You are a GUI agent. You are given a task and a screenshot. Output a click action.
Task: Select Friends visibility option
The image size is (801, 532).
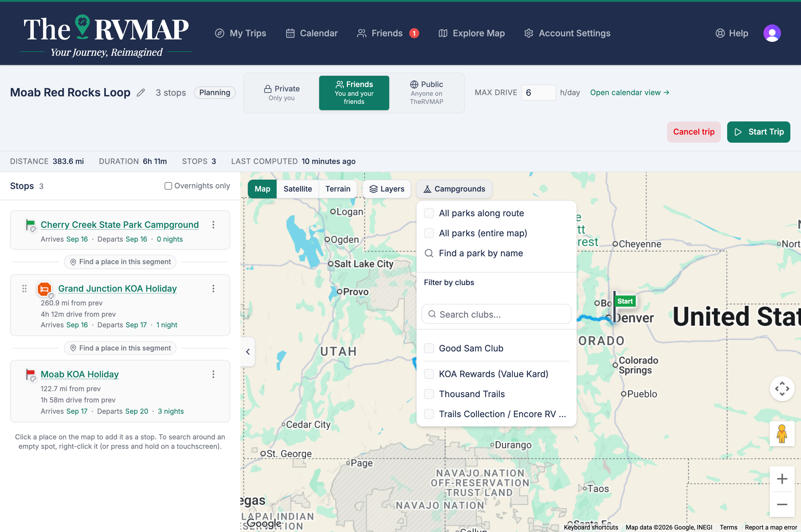(354, 93)
